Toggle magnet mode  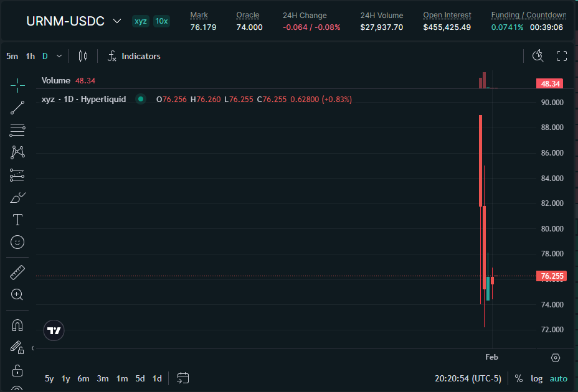point(17,325)
